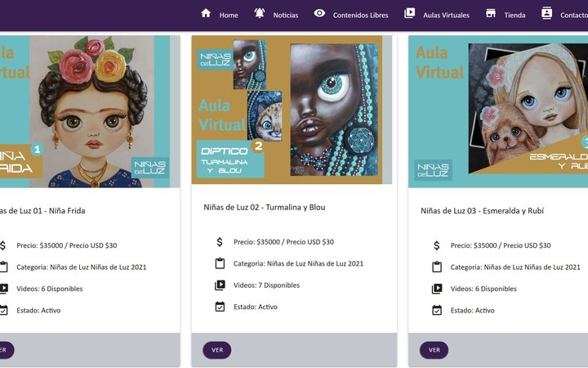Click the Home house icon
588x368 pixels.
(x=206, y=13)
